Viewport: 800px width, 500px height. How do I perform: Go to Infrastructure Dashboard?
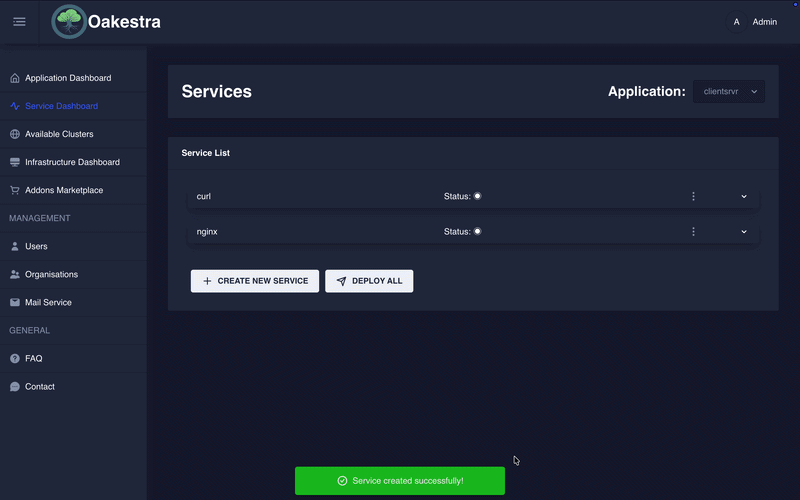pyautogui.click(x=72, y=162)
